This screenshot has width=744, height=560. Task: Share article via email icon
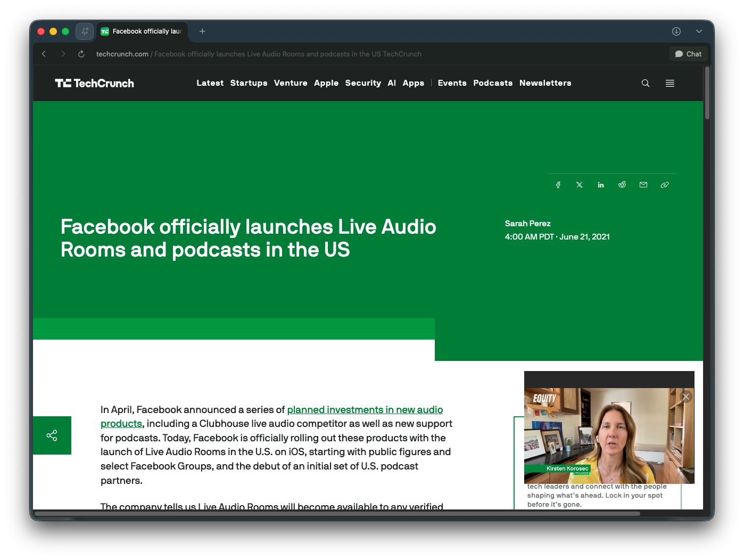[643, 185]
